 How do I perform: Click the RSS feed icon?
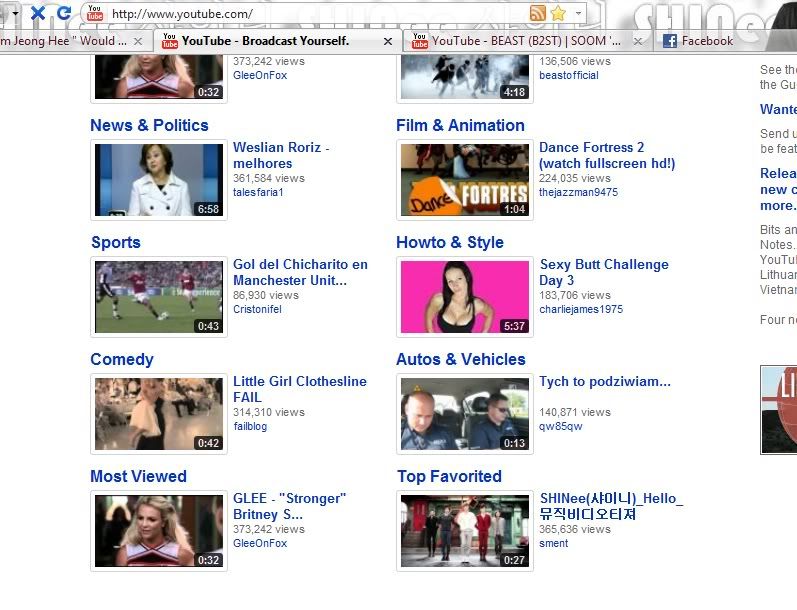pos(538,13)
